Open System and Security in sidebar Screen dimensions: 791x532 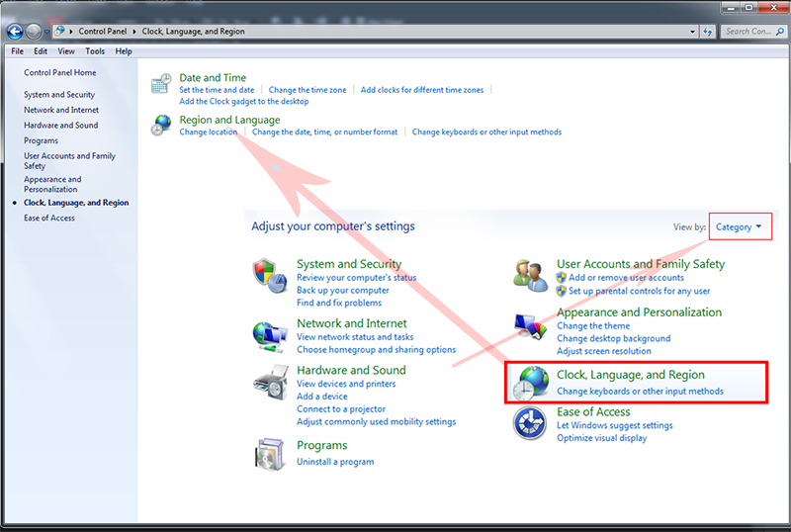click(59, 95)
